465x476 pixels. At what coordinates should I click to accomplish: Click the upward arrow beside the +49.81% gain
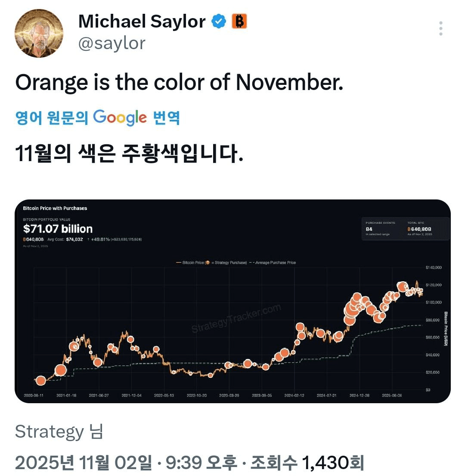(x=88, y=239)
